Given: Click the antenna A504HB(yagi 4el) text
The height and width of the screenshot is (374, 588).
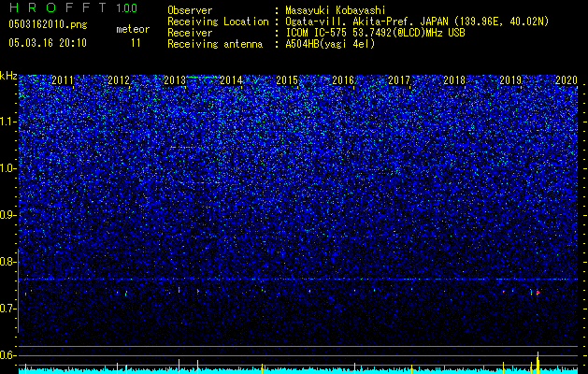Looking at the screenshot, I should pos(330,44).
